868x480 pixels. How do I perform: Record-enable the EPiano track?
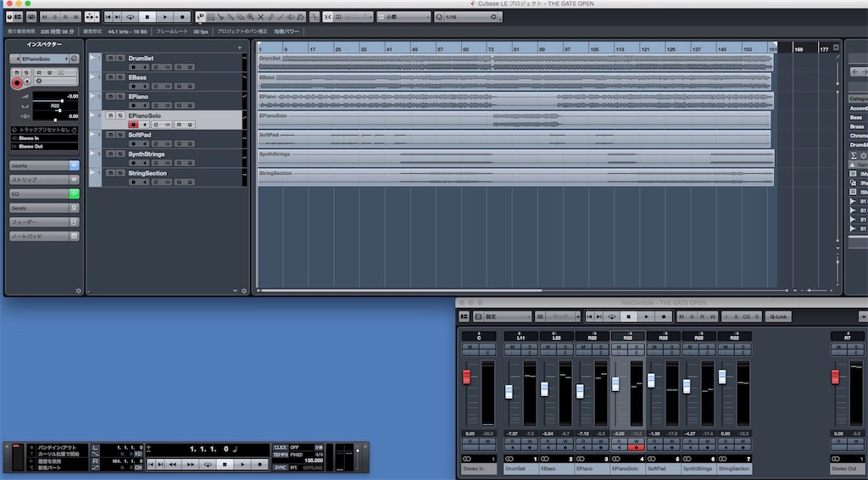(x=133, y=105)
